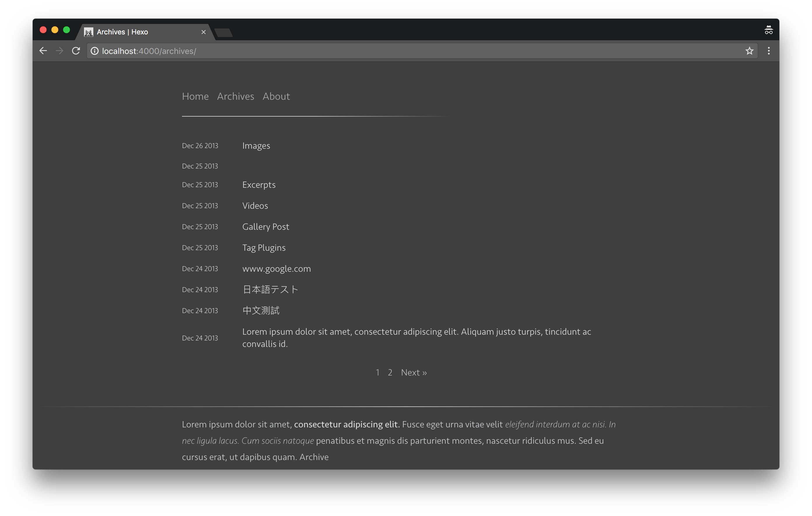Open the About page link
Screen dimensions: 812x516
276,96
